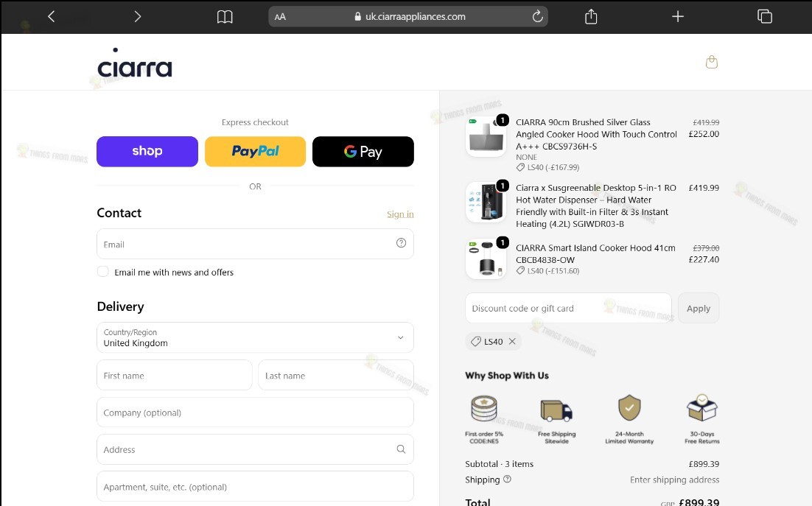Click the LS40 (-£151.60) discount label
812x506 pixels.
click(x=548, y=271)
